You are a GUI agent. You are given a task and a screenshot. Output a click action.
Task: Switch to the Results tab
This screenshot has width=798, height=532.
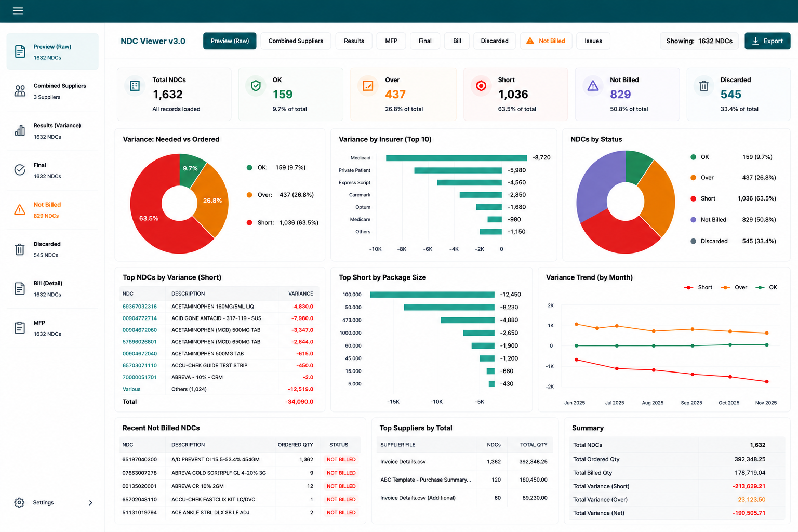click(354, 41)
